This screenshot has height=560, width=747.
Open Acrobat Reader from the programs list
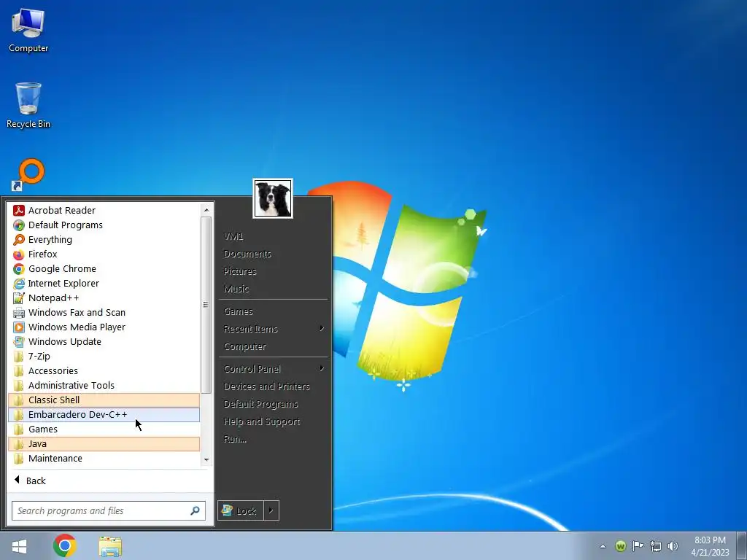[x=104, y=210]
